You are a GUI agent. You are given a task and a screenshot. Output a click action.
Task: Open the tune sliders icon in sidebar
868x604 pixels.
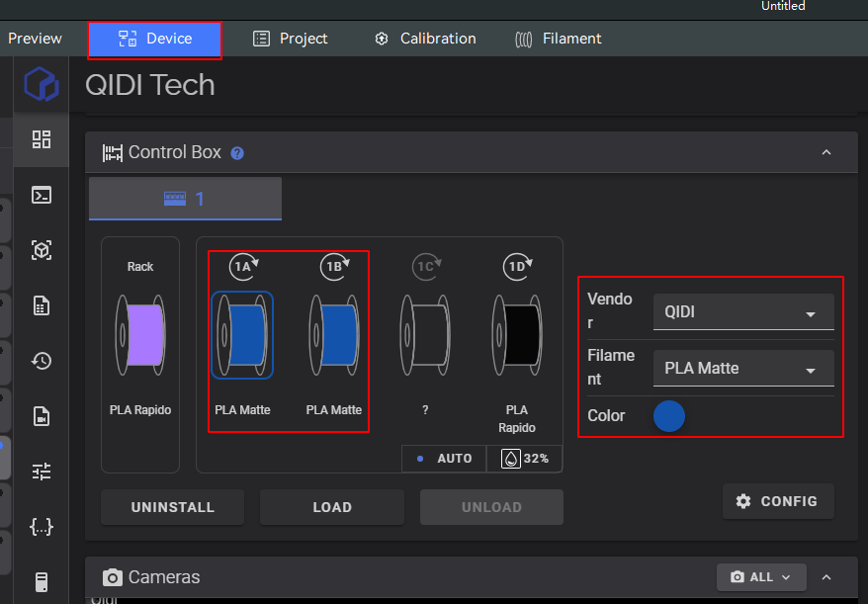(x=42, y=472)
